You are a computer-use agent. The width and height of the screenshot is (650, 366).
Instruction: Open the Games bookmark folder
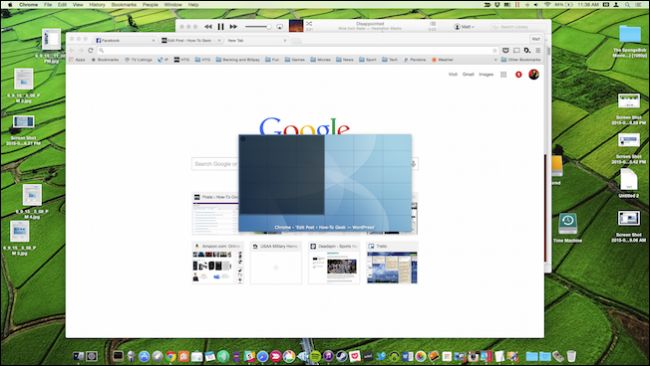295,60
